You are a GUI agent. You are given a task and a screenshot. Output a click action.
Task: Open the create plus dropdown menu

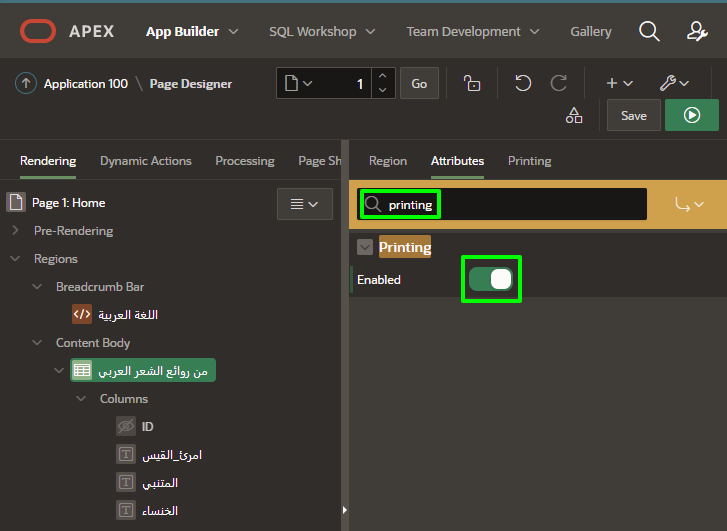619,84
